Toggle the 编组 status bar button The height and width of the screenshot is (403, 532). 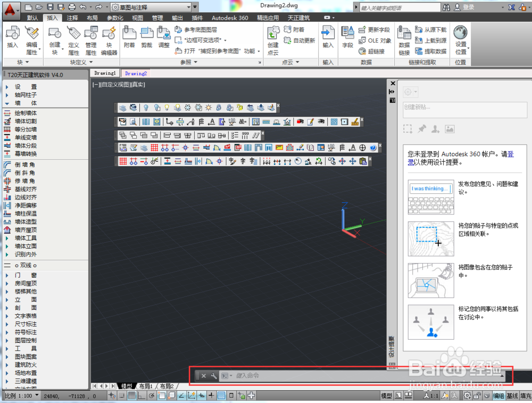pos(498,396)
